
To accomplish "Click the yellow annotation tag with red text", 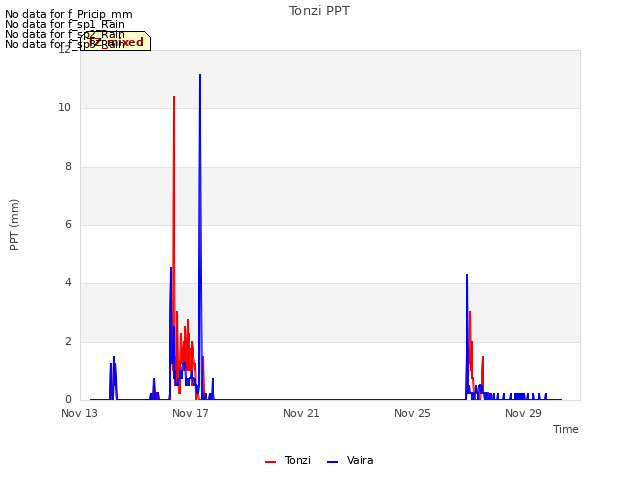I will (116, 41).
